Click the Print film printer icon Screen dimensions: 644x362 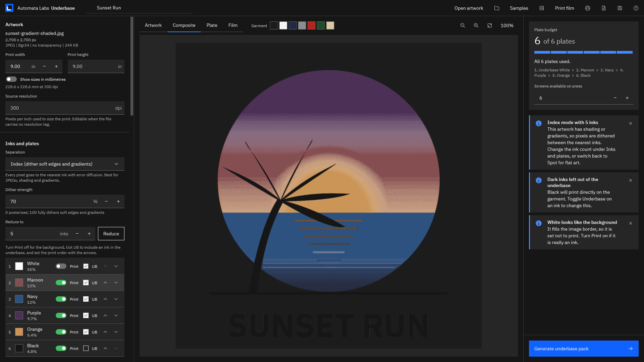coord(588,8)
